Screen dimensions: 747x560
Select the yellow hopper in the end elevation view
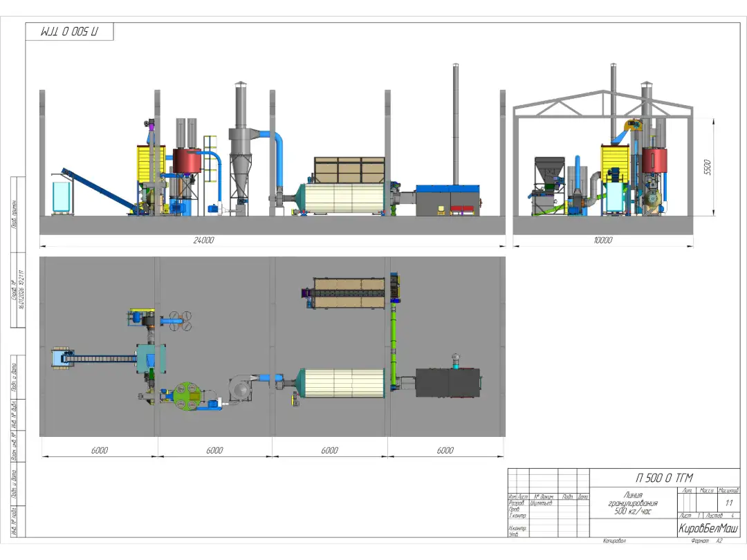614,165
